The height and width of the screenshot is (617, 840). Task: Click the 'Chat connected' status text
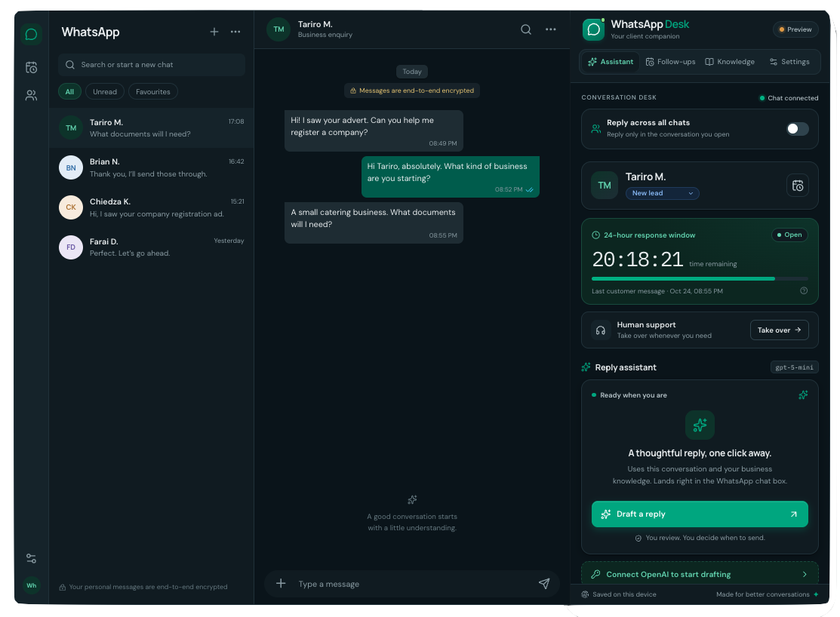[x=793, y=98]
